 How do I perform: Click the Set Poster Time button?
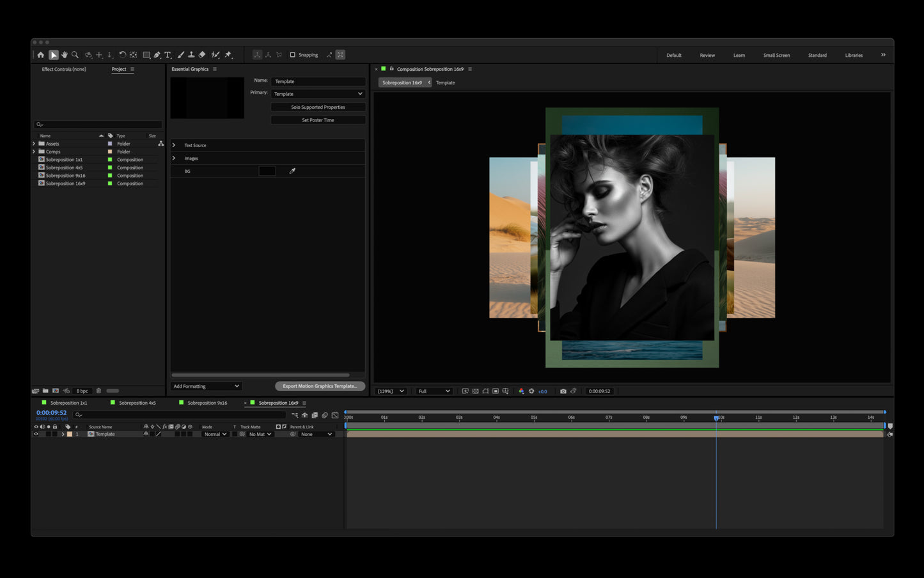coord(318,120)
